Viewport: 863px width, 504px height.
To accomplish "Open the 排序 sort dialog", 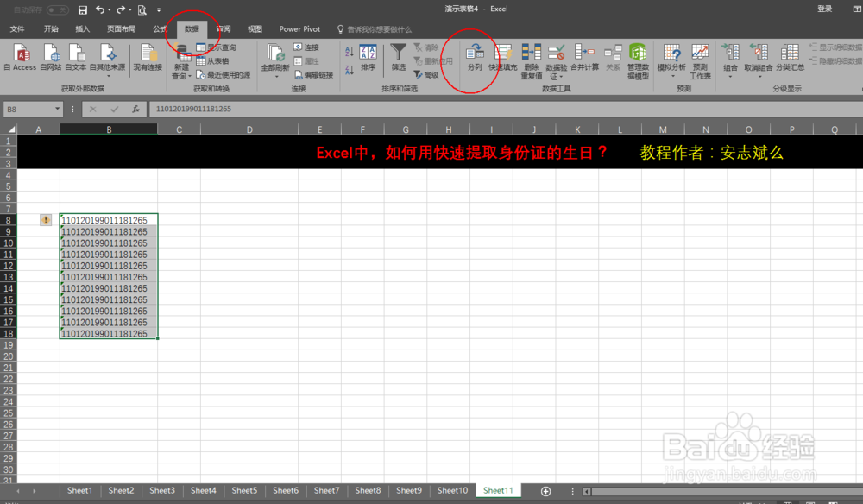I will pyautogui.click(x=368, y=58).
